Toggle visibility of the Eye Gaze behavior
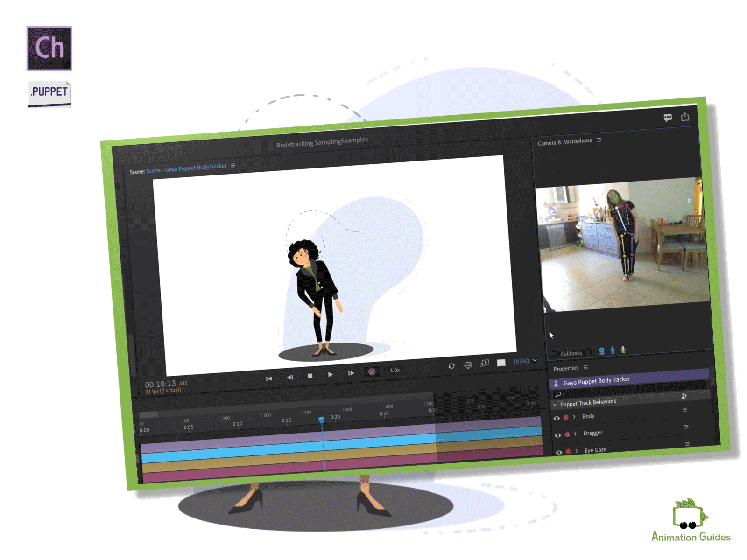This screenshot has width=747, height=560. pos(559,452)
